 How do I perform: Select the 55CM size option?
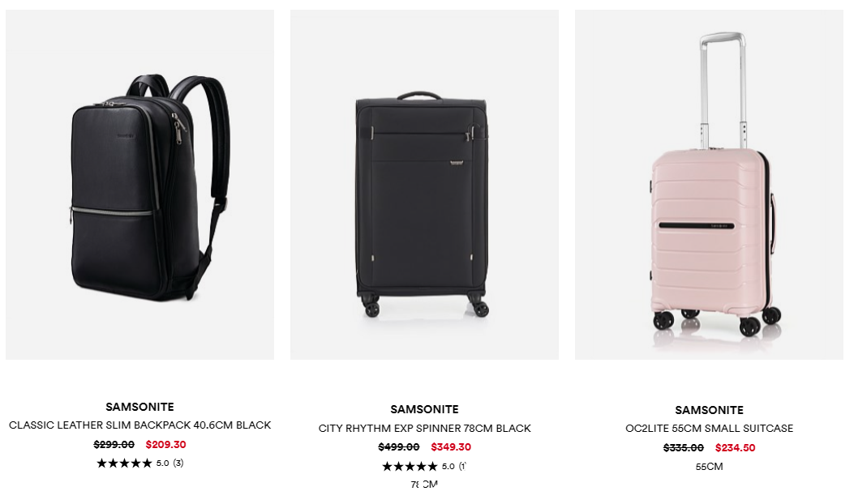(x=709, y=467)
